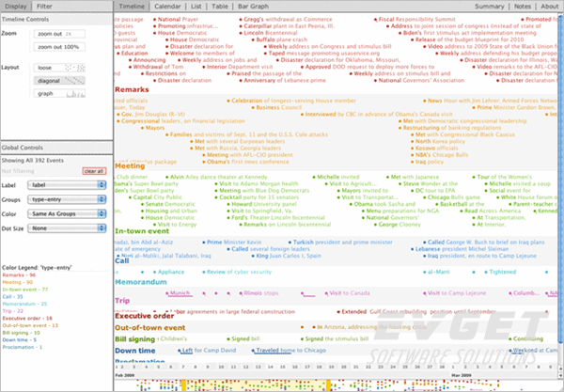The image size is (564, 392).
Task: Select the diagonal layout option
Action: click(59, 81)
